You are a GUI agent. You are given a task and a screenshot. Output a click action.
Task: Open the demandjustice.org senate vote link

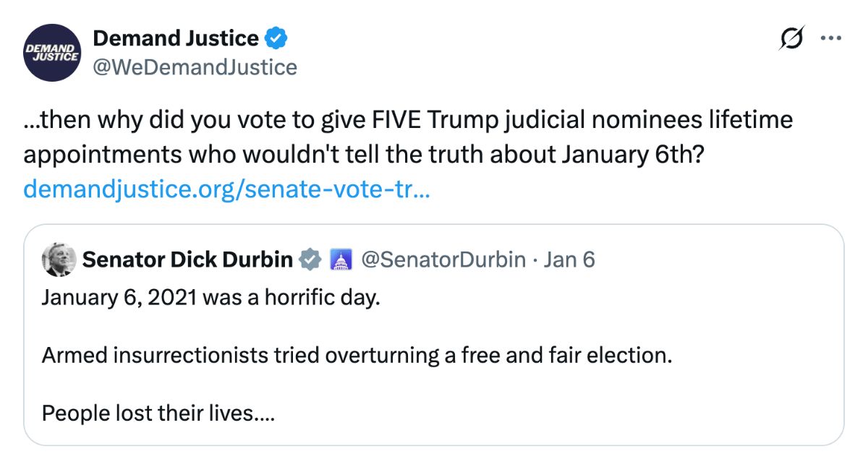click(x=228, y=189)
